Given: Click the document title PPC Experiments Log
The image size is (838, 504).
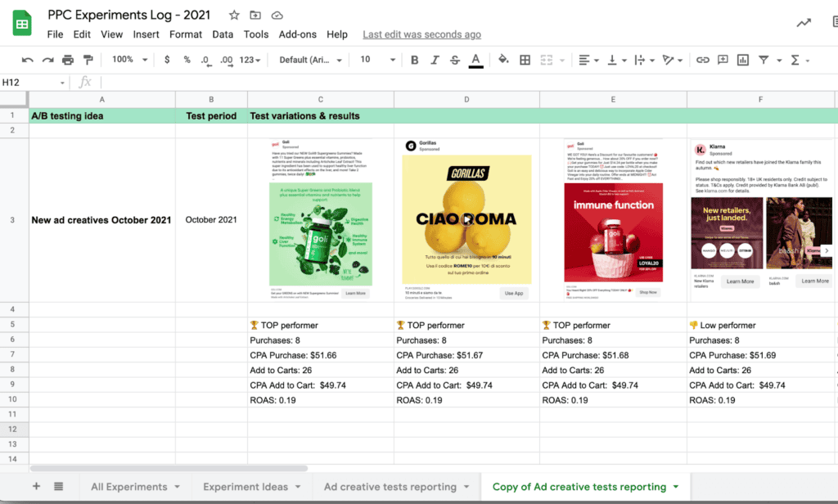Looking at the screenshot, I should pos(129,15).
